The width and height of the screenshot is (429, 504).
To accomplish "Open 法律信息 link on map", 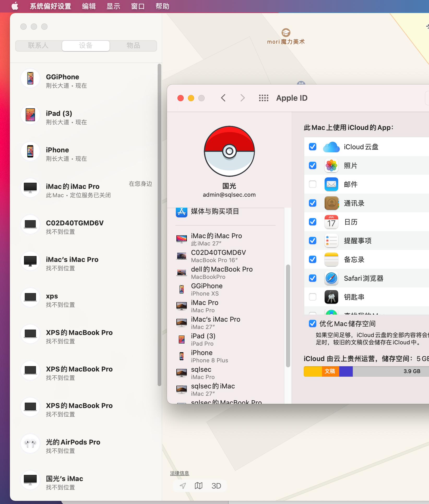I will (180, 473).
